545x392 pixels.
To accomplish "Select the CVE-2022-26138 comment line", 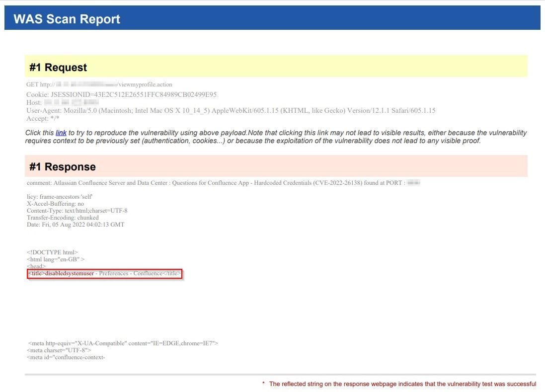I will [x=223, y=183].
